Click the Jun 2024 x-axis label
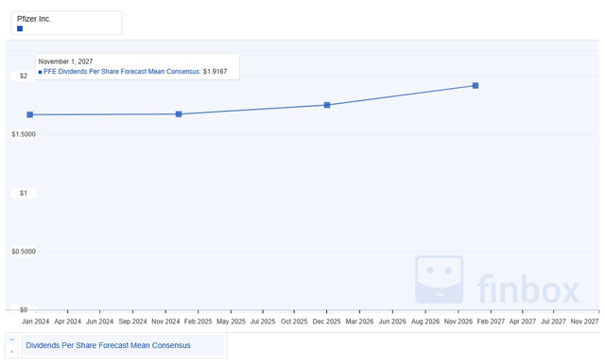The height and width of the screenshot is (364, 605). (99, 321)
